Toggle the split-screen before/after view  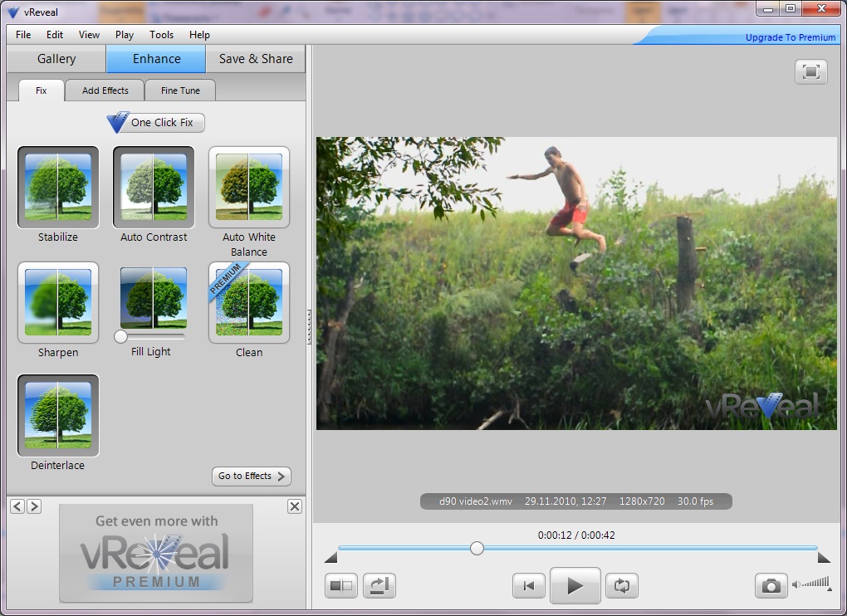point(341,586)
